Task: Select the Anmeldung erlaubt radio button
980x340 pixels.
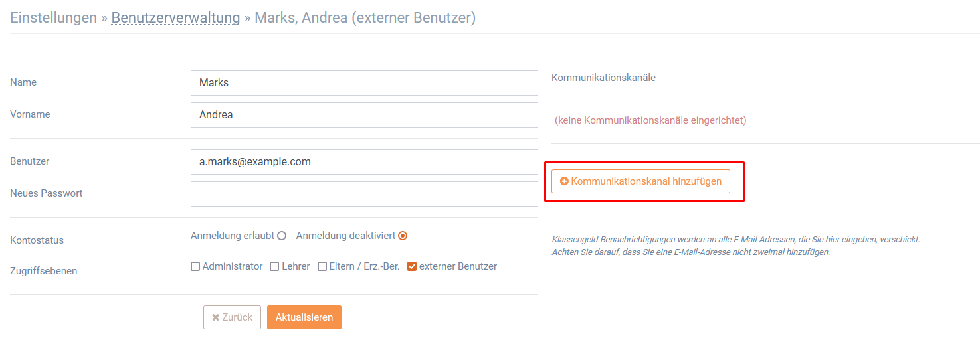Action: 282,236
